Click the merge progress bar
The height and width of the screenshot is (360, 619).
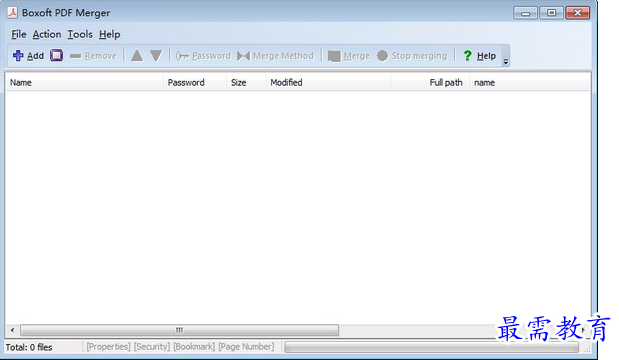431,347
